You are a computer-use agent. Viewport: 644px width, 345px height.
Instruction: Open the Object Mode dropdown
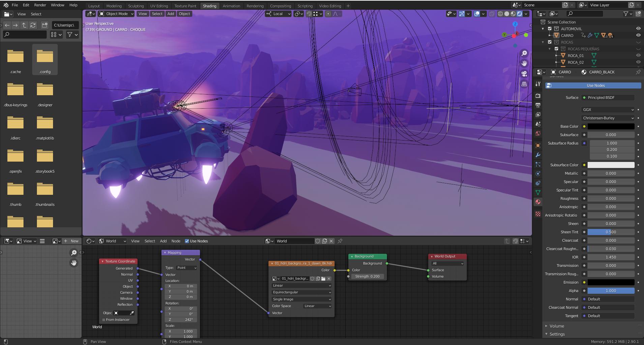[x=116, y=14]
